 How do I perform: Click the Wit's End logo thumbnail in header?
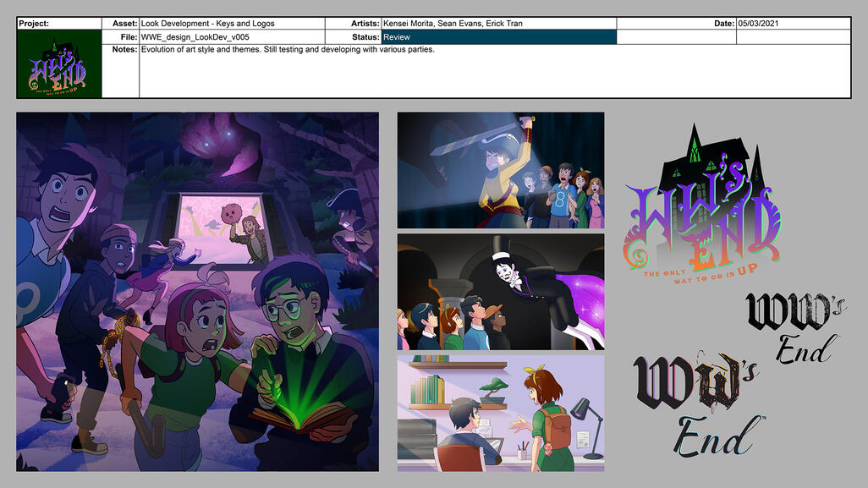tap(59, 63)
